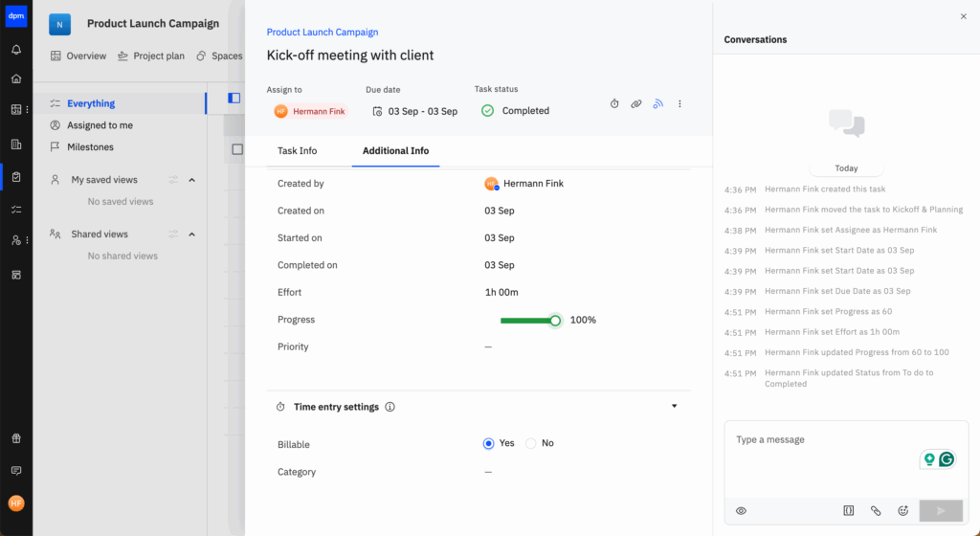
Task: Open the task more options menu
Action: 680,103
